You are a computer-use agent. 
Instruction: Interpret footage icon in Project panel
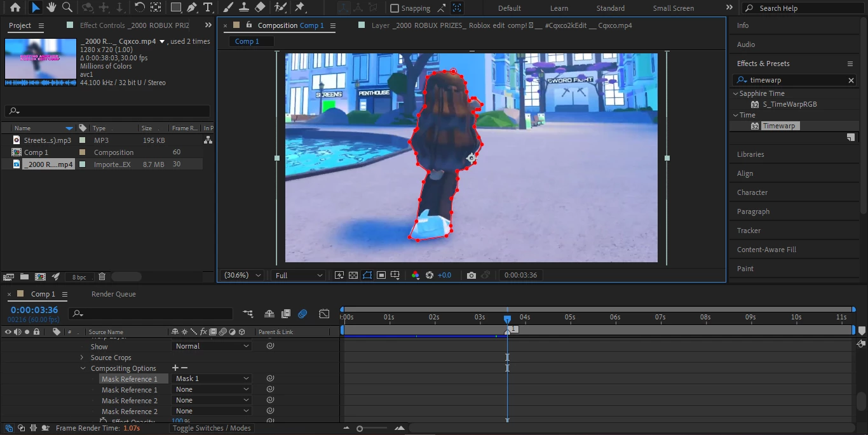(x=8, y=277)
